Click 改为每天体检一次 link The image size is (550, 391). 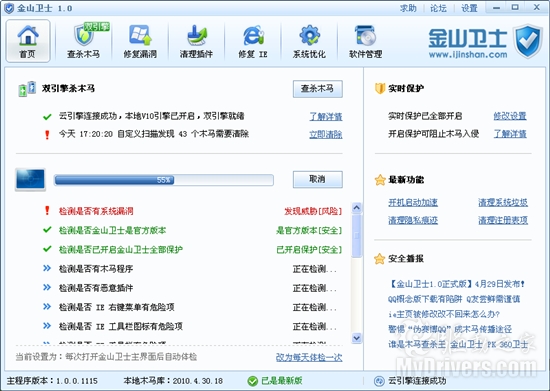coord(309,357)
